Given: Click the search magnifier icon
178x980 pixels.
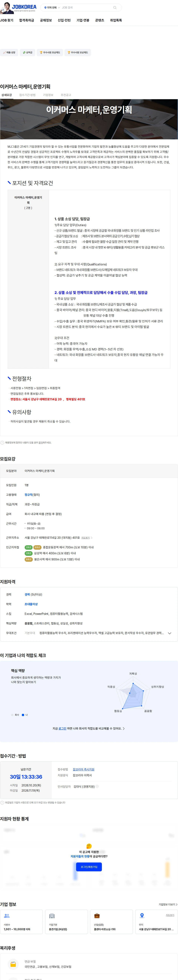Looking at the screenshot, I should (115, 8).
